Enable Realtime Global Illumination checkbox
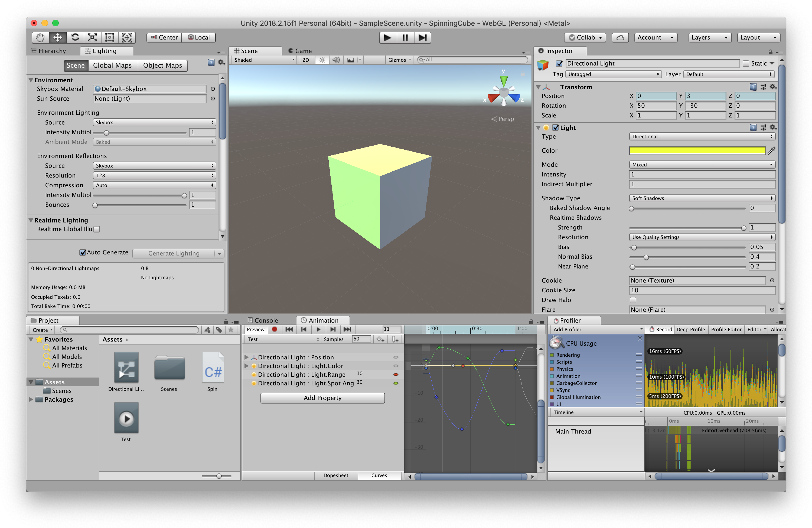 (97, 229)
